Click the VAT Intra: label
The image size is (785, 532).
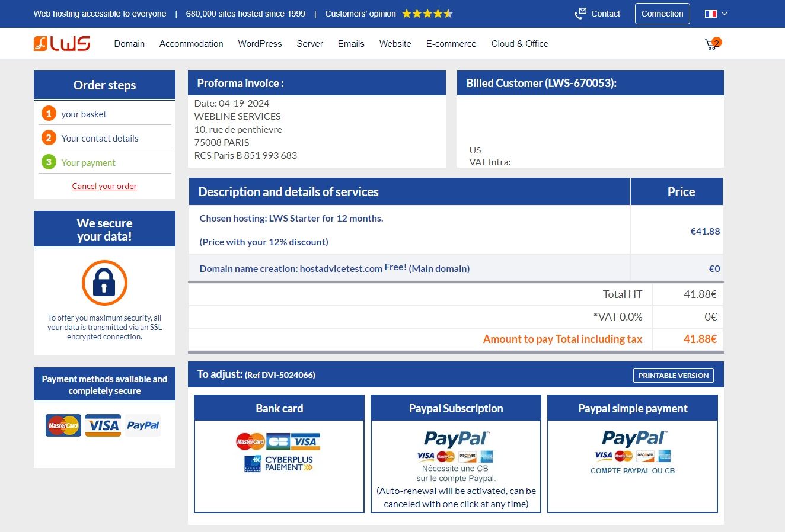pos(490,162)
